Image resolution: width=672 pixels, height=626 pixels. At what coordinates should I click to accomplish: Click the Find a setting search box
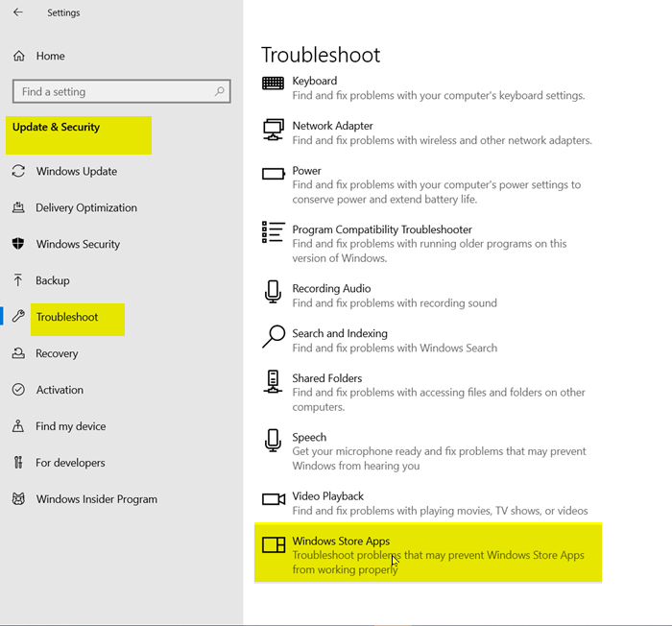coord(122,91)
